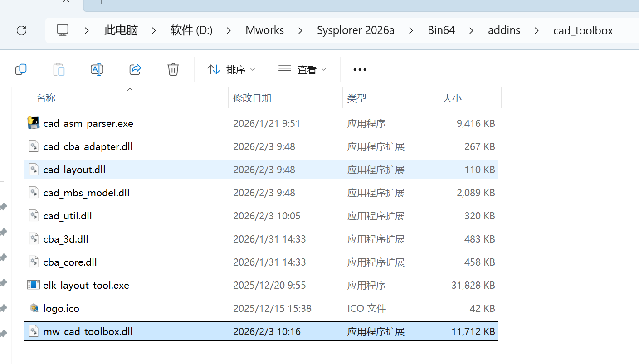Expand the chevron after the This PC icon

tap(87, 30)
